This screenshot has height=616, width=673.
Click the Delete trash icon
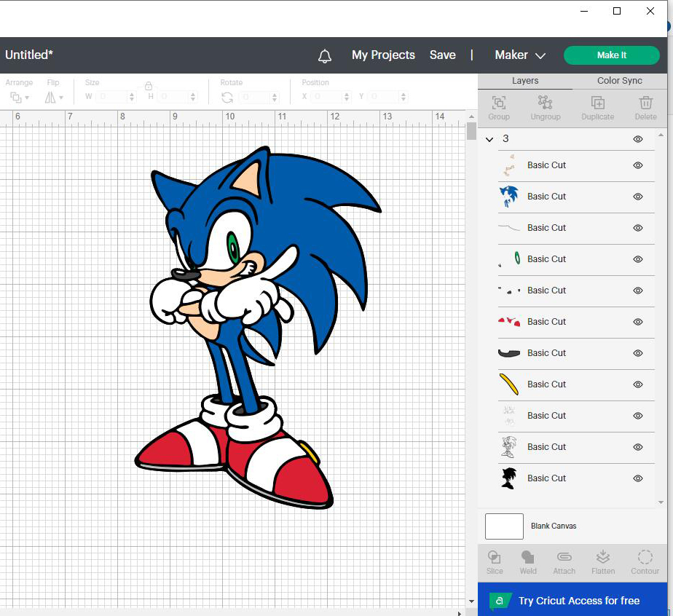click(645, 108)
